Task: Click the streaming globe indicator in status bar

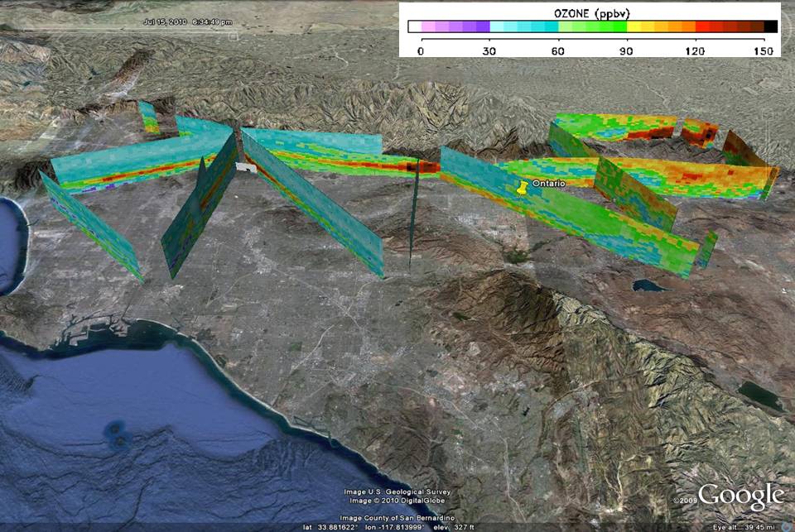Action: pos(788,527)
